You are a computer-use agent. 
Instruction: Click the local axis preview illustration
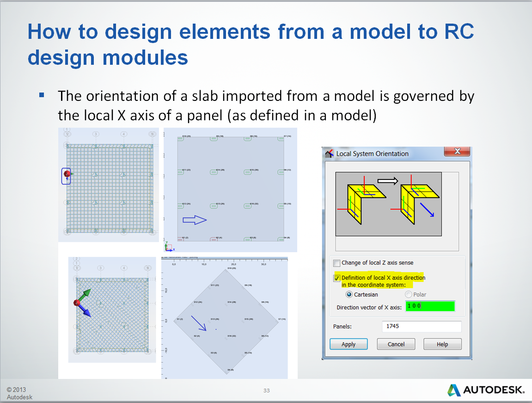[388, 204]
